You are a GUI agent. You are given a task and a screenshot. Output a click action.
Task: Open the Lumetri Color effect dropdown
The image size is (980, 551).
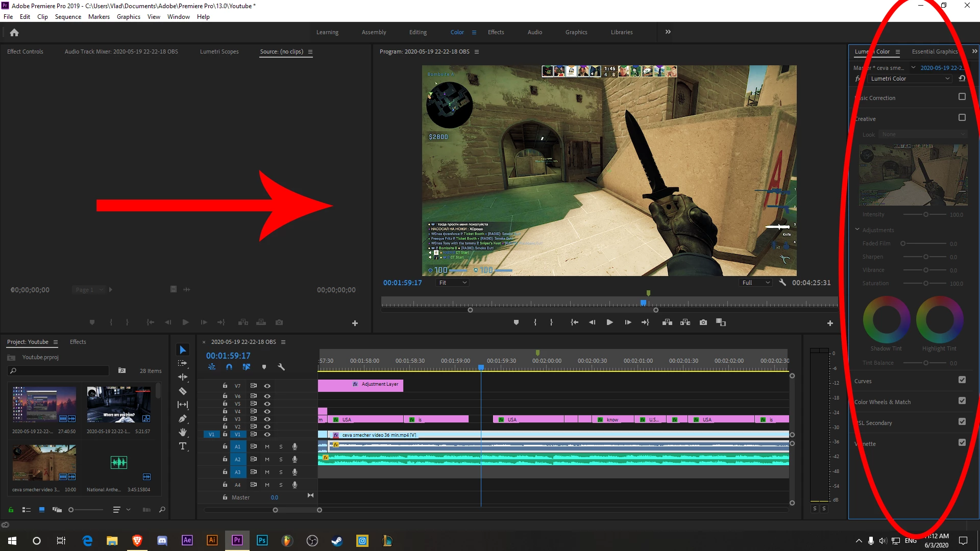click(x=910, y=79)
